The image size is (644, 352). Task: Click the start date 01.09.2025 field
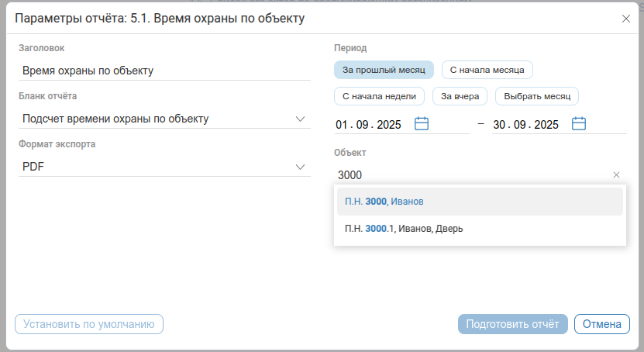click(368, 124)
